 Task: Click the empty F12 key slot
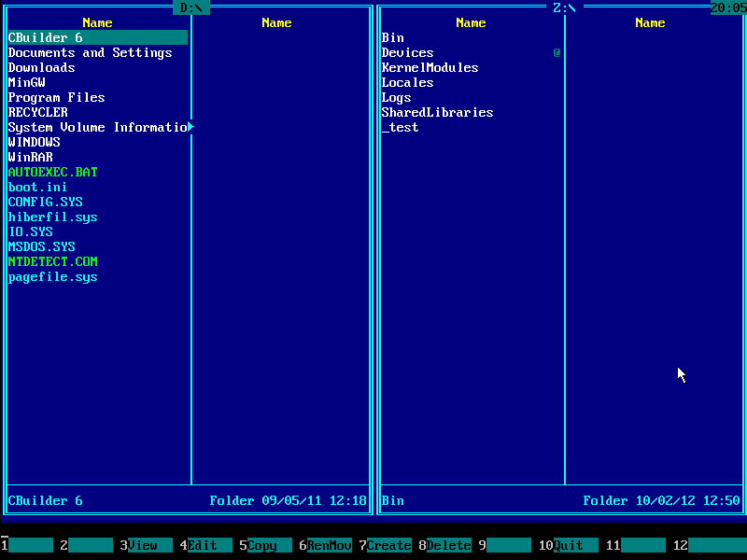[717, 545]
